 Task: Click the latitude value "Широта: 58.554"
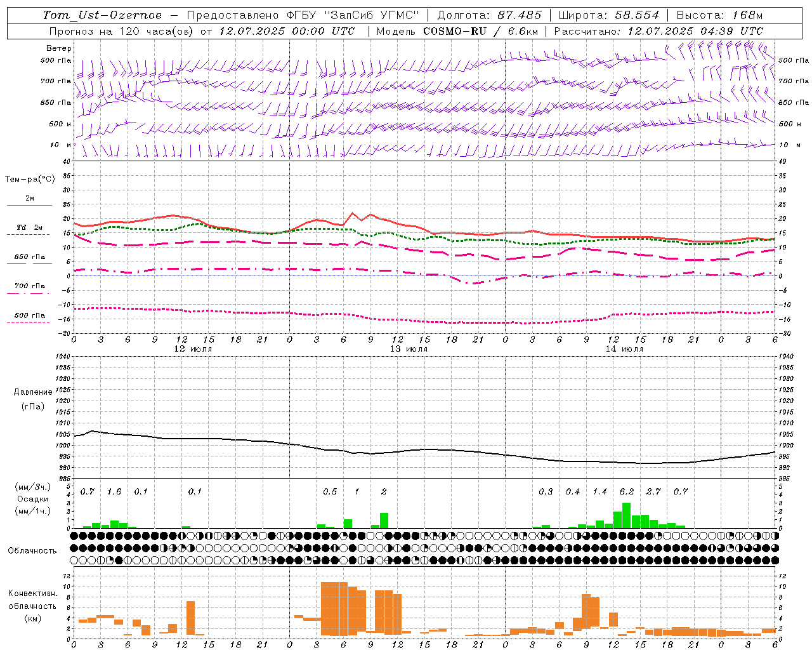[609, 15]
